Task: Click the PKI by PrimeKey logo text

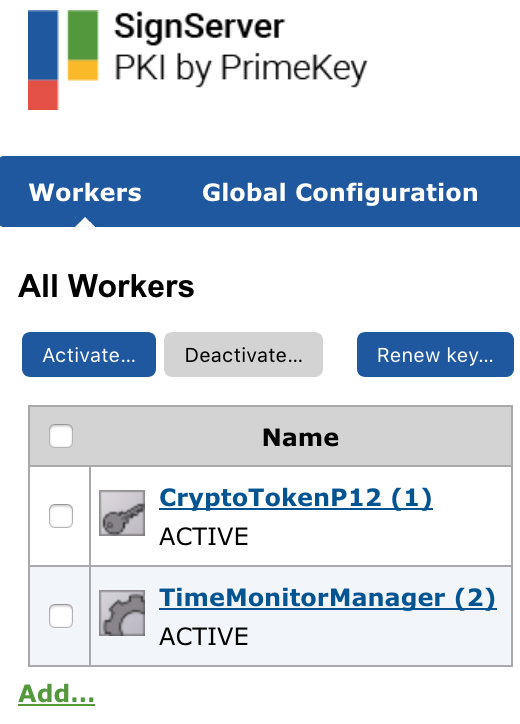Action: pyautogui.click(x=241, y=68)
